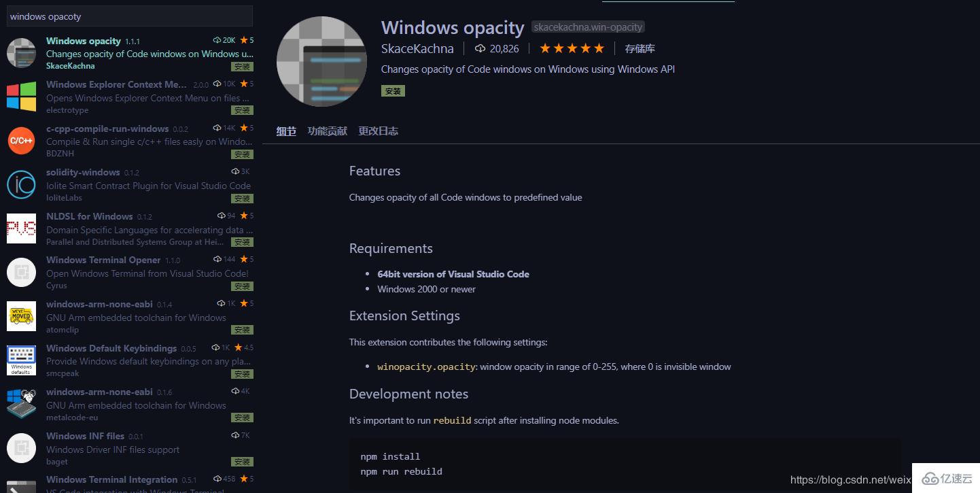This screenshot has height=493, width=980.
Task: Install NLDSL for Windows extension
Action: tap(242, 242)
